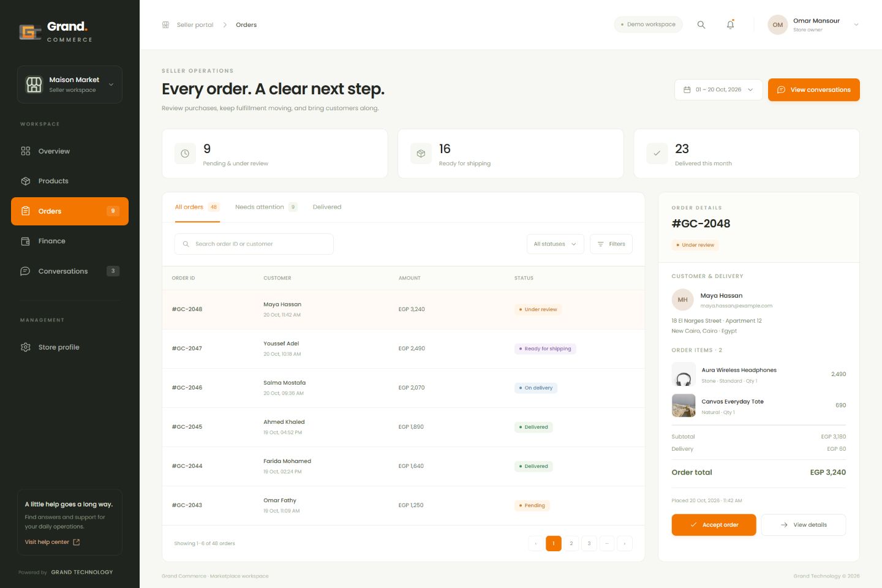882x588 pixels.
Task: Open the Filters button
Action: (611, 244)
